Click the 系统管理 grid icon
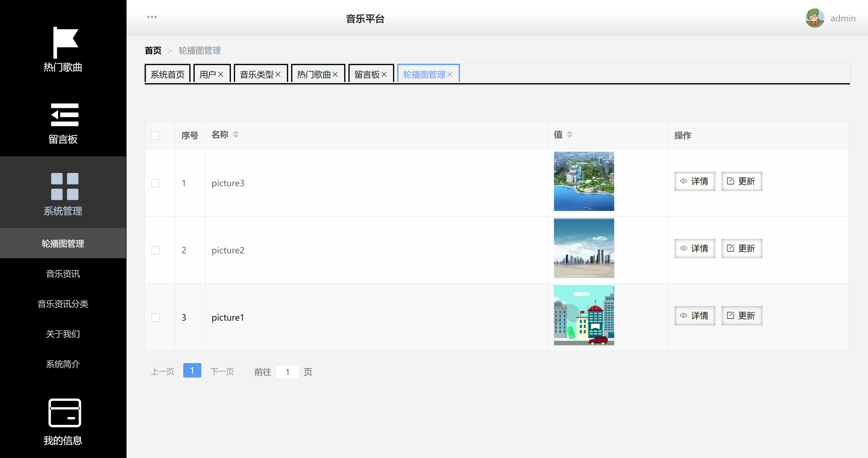 (65, 186)
